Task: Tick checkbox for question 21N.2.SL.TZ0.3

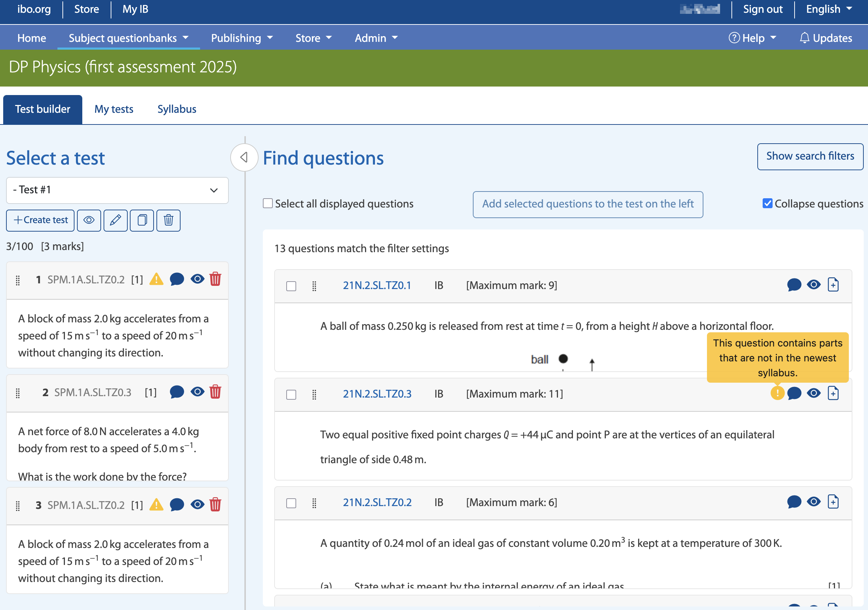Action: [x=291, y=395]
